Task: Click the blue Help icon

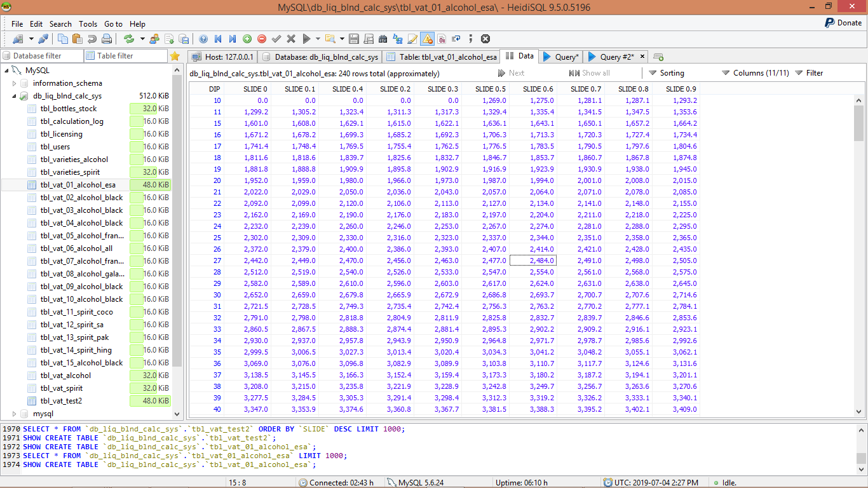Action: pos(203,39)
